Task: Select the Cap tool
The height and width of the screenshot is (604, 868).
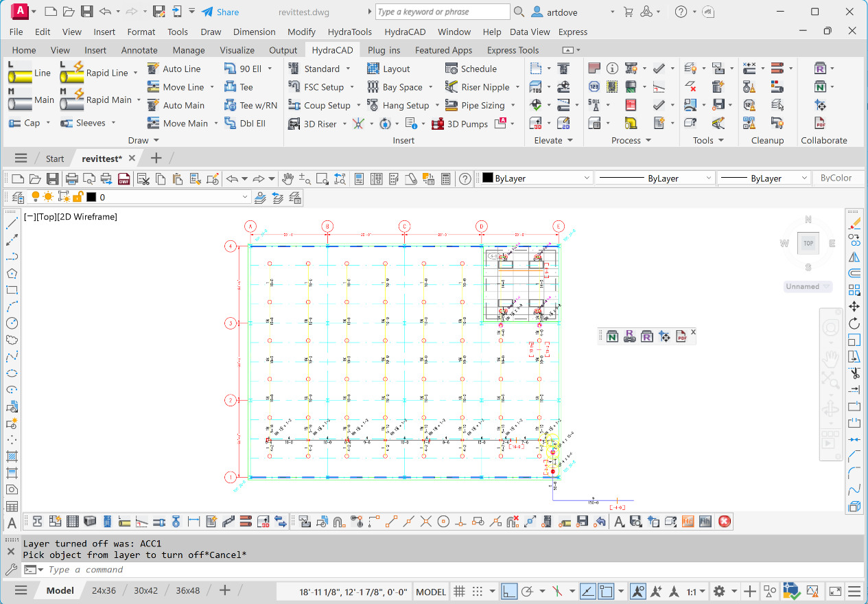Action: coord(25,123)
